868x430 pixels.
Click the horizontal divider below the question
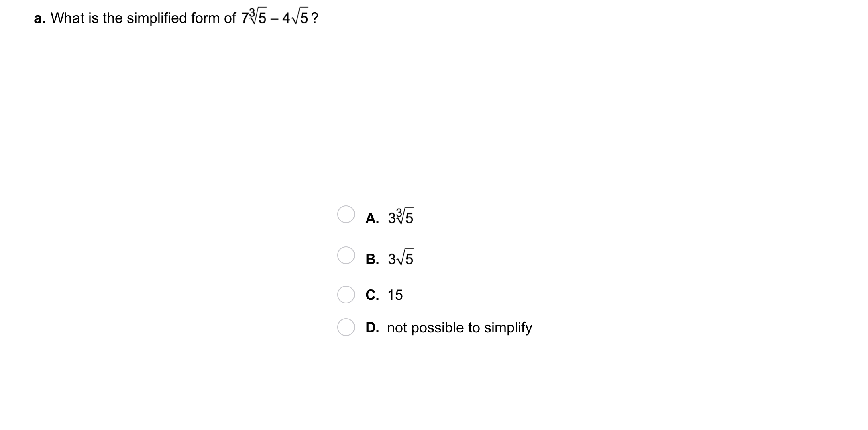pyautogui.click(x=431, y=41)
